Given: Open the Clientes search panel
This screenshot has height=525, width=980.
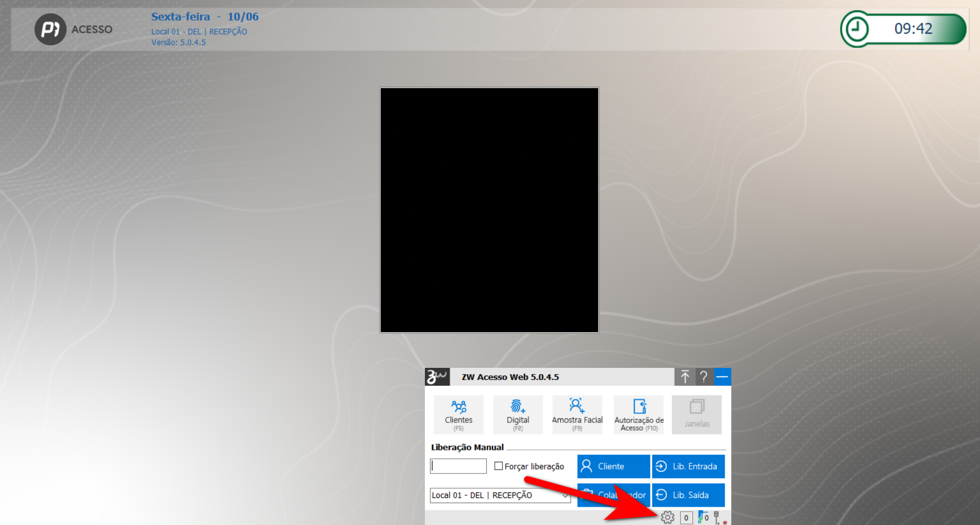Looking at the screenshot, I should coord(458,414).
